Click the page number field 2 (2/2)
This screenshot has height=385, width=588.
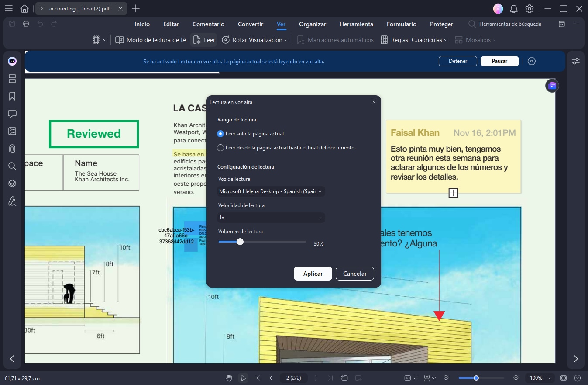point(293,378)
